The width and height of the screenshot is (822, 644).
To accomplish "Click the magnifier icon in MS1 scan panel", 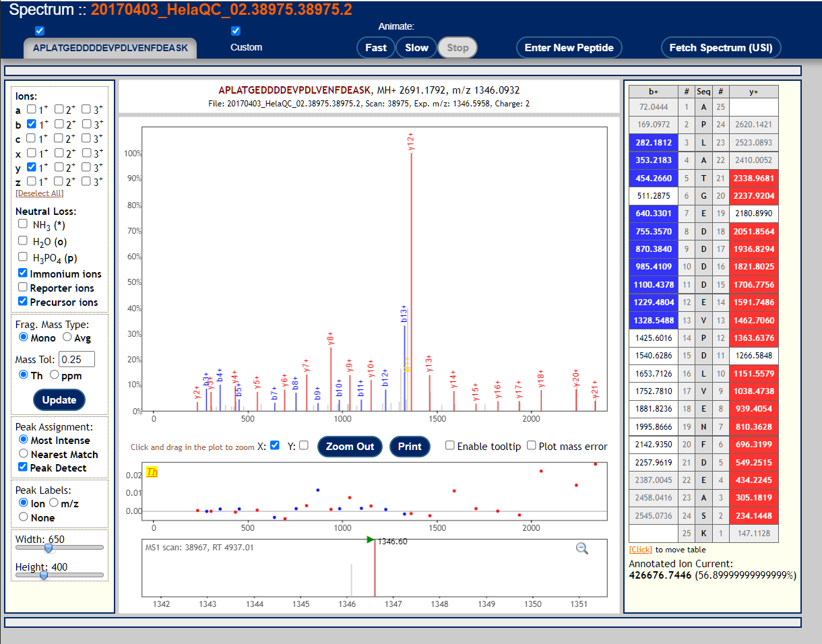I will [582, 548].
